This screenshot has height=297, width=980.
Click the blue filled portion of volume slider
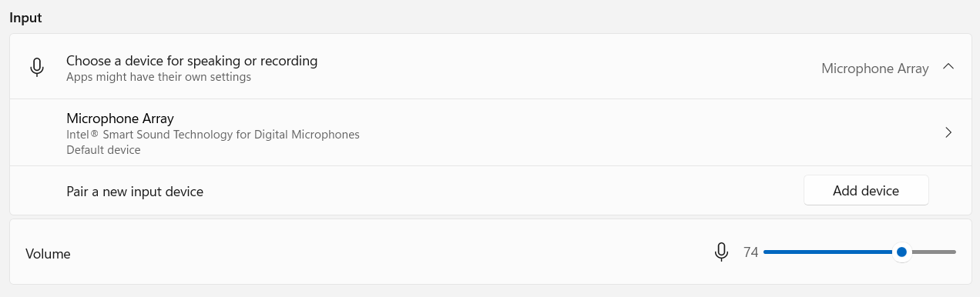(827, 252)
